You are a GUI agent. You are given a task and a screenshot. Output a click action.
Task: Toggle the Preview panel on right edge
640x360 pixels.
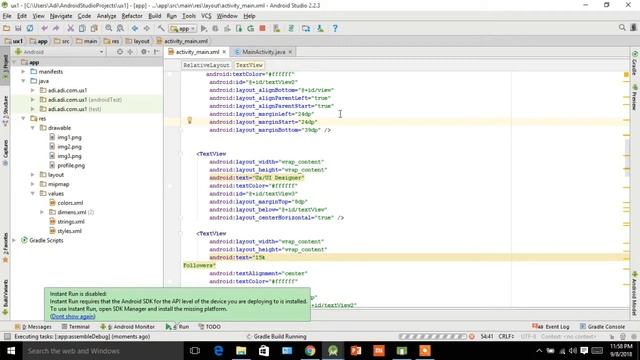(635, 97)
